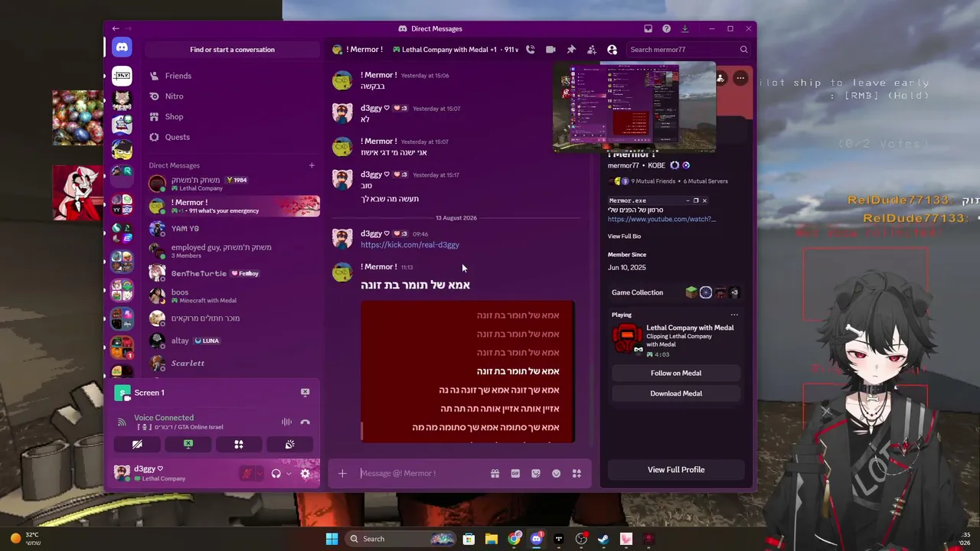Screen dimensions: 980x551
Task: Open the kick.com/real-d3ggy link
Action: coord(410,245)
